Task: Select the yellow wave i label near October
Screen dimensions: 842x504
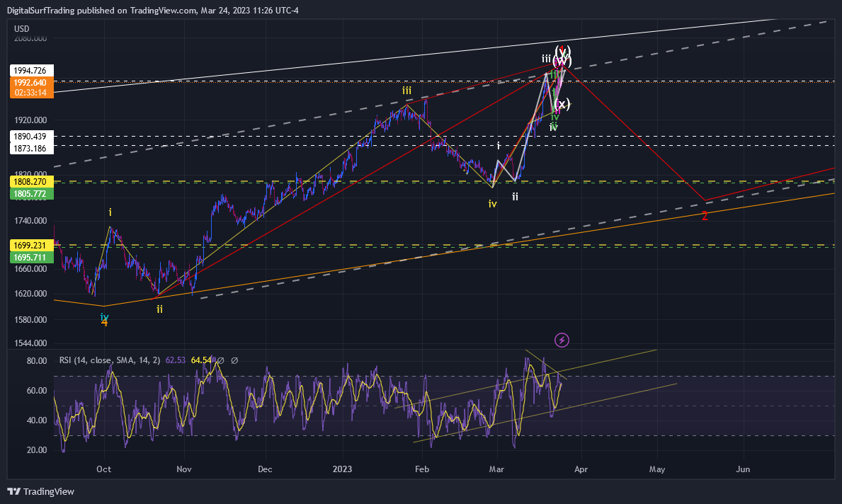Action: 110,212
